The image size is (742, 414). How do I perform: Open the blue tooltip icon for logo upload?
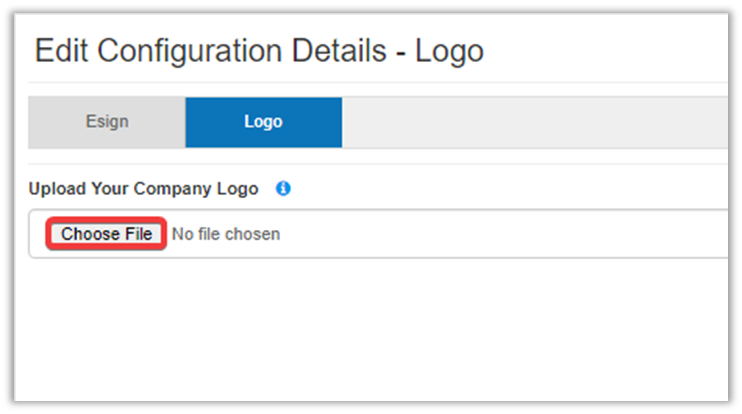pos(283,188)
